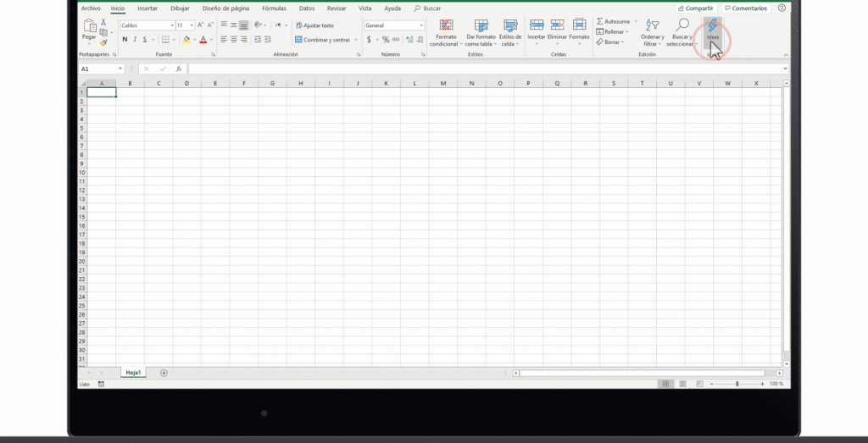Increase decimal places

point(409,40)
